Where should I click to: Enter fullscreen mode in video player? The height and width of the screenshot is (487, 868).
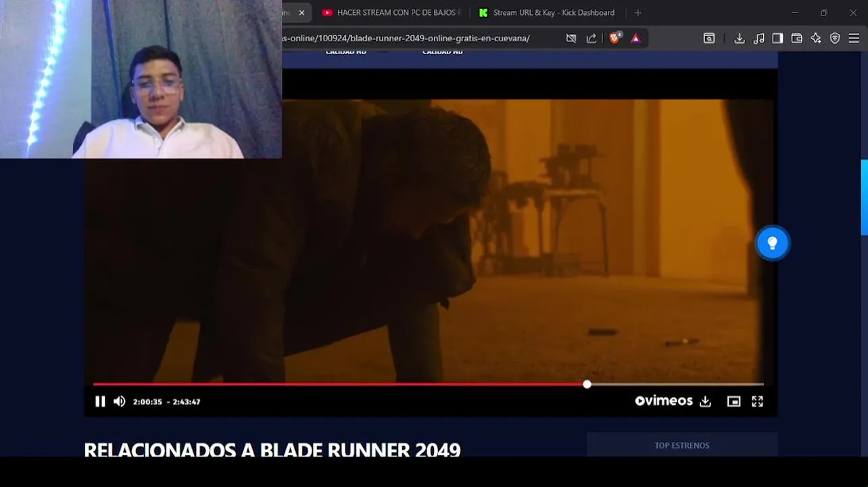757,402
